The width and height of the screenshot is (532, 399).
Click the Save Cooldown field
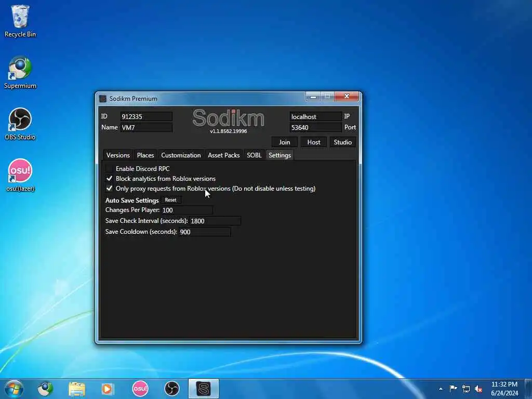pyautogui.click(x=205, y=232)
